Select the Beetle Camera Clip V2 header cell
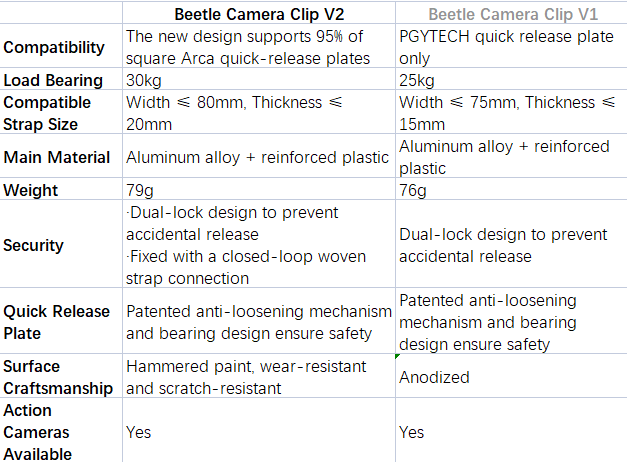627x462 pixels. click(x=259, y=14)
